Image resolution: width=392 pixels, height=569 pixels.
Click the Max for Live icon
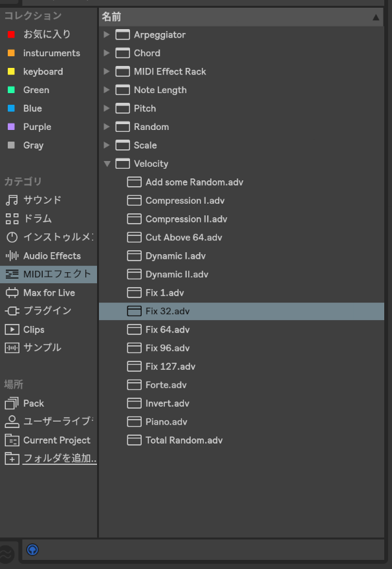click(x=12, y=293)
